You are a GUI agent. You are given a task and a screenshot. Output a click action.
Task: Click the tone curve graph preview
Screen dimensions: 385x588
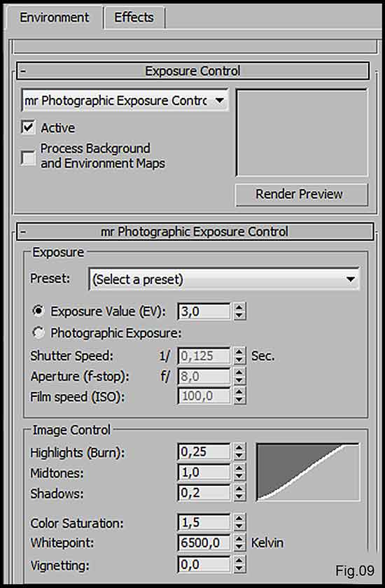tap(308, 472)
